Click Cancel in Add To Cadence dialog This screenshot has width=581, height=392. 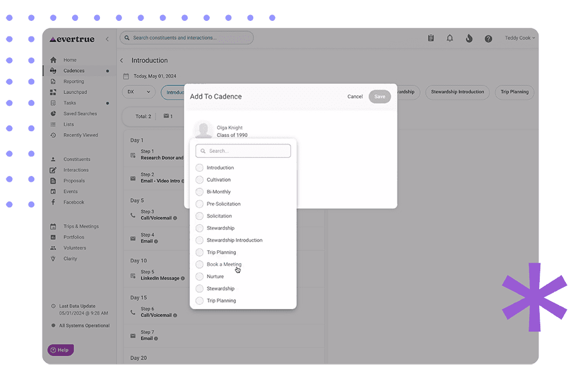coord(355,96)
